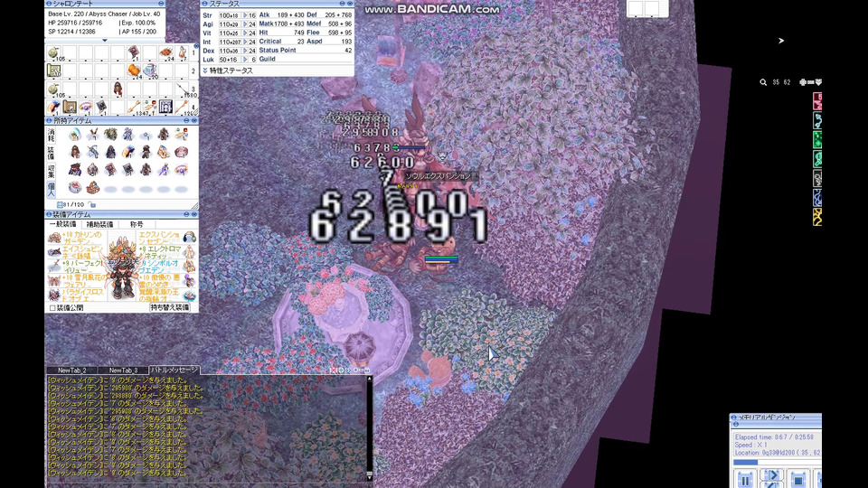Image resolution: width=868 pixels, height=488 pixels.
Task: Toggle the inventory lock icon beside 81/120
Action: click(92, 205)
